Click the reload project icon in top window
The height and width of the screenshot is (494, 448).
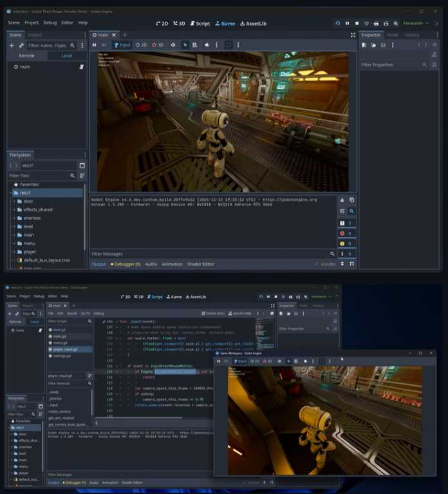(337, 23)
